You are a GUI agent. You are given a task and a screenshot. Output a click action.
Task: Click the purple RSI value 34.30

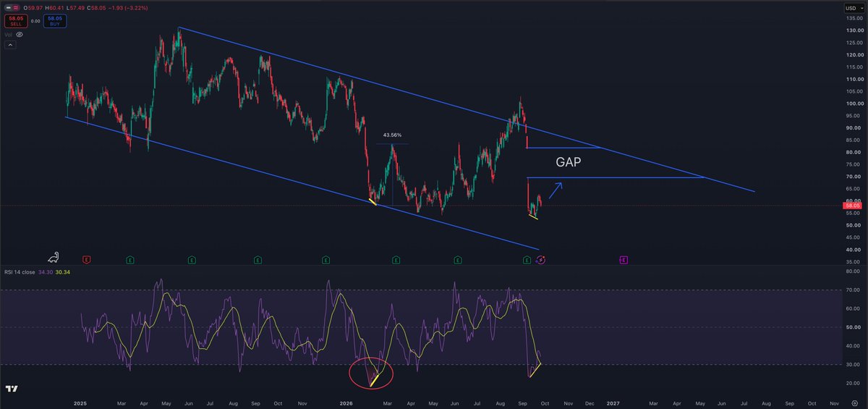tap(46, 272)
